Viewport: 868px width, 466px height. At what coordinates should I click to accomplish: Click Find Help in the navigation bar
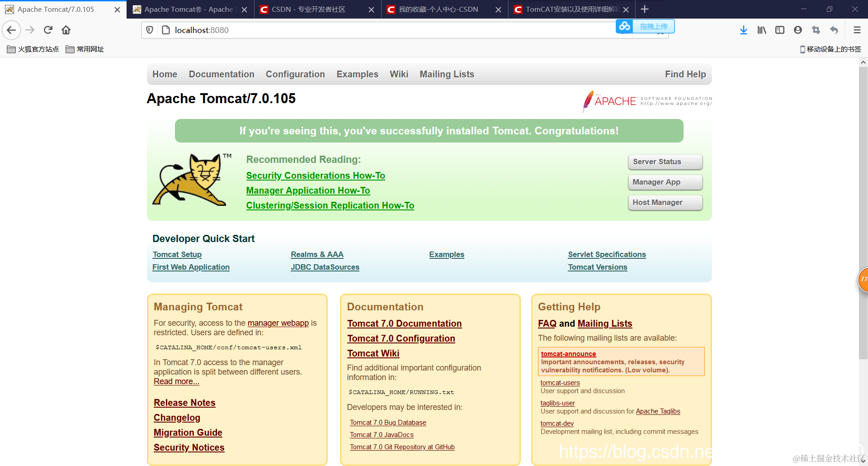point(685,74)
